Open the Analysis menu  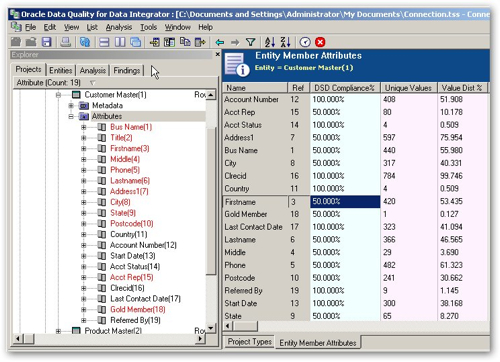click(119, 27)
